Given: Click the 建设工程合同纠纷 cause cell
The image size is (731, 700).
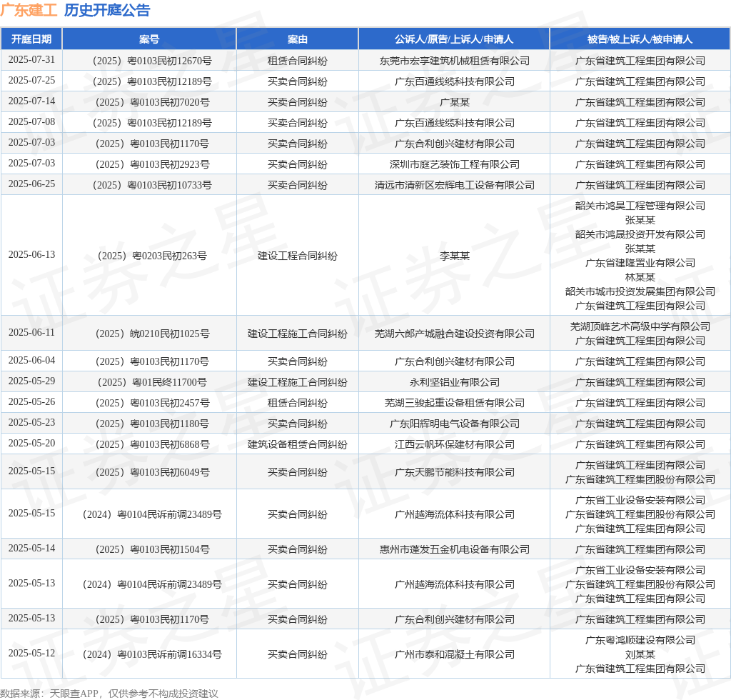Looking at the screenshot, I should click(x=298, y=256).
